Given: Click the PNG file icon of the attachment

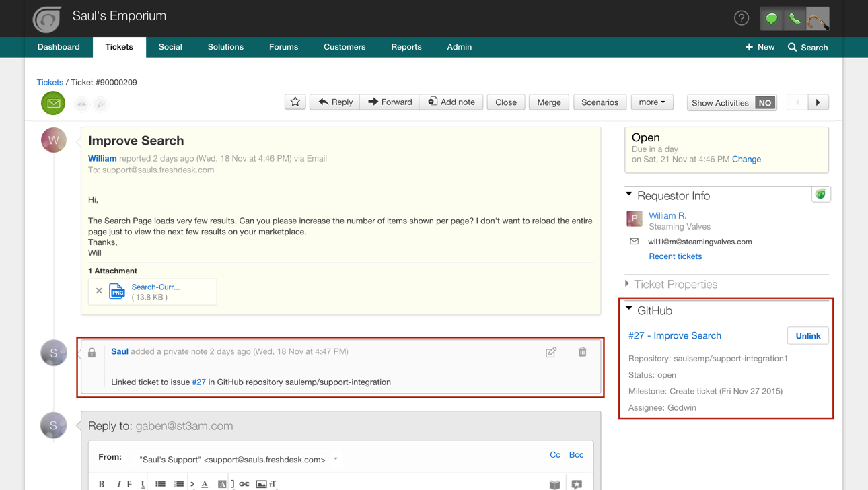Looking at the screenshot, I should coord(117,291).
